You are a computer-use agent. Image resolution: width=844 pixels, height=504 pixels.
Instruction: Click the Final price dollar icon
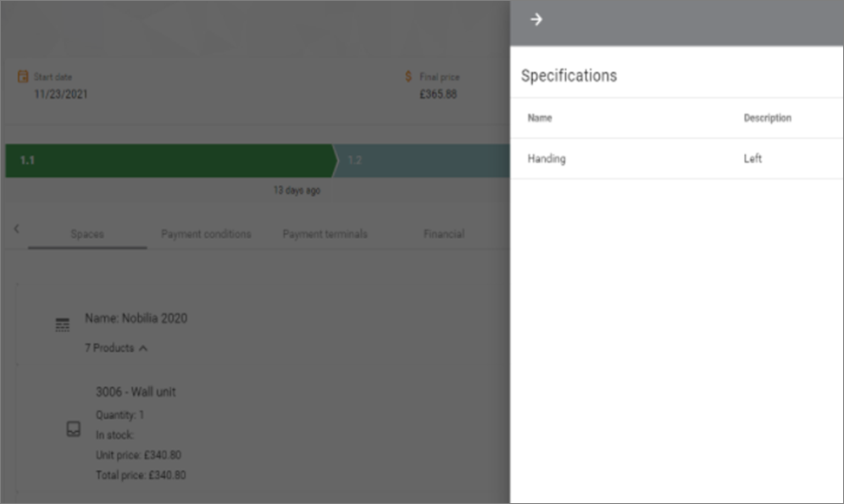(x=408, y=76)
